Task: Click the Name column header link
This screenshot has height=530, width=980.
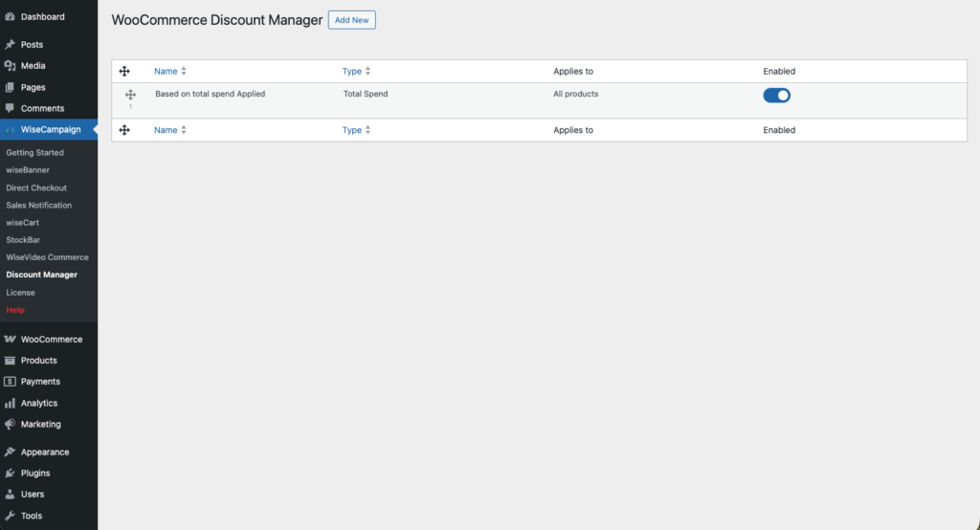Action: click(166, 71)
